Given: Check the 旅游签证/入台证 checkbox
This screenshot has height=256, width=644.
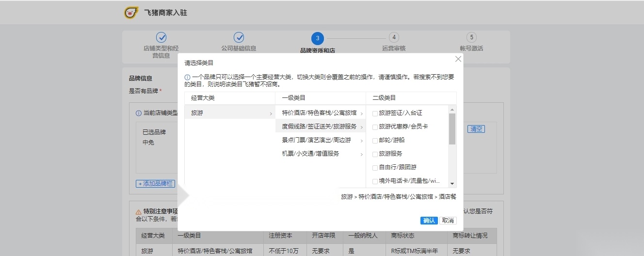Looking at the screenshot, I should pyautogui.click(x=375, y=113).
